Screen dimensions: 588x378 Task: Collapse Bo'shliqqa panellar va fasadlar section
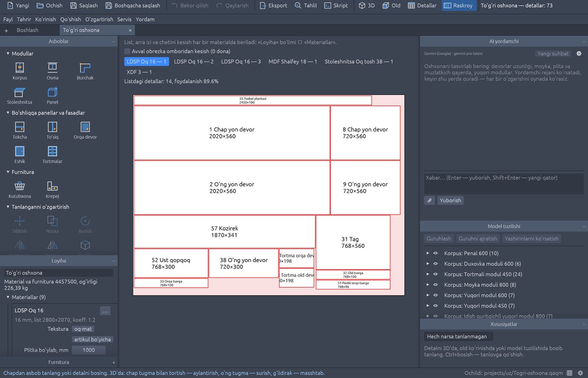8,113
